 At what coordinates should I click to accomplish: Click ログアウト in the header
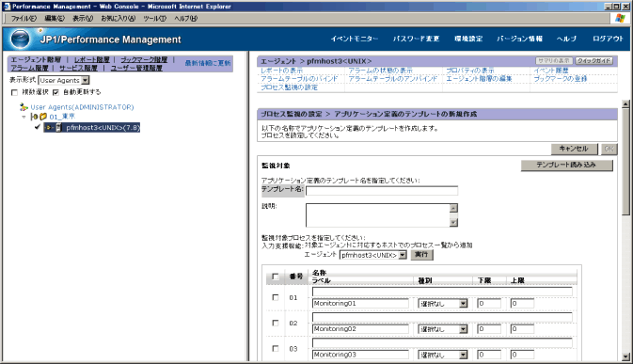[x=608, y=39]
